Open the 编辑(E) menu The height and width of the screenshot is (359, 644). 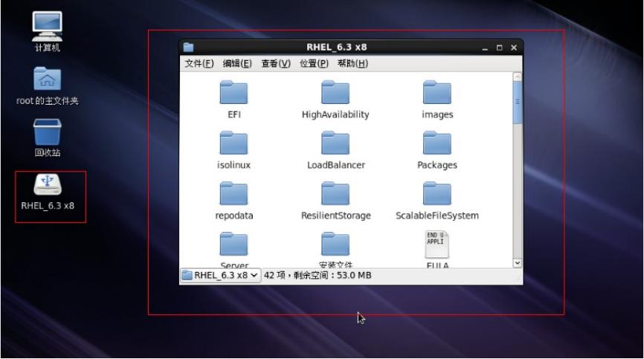[x=237, y=64]
